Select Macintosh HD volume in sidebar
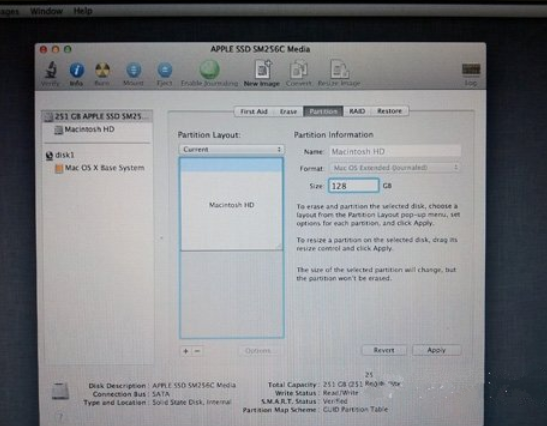Screen dimensions: 547x426 (84, 129)
